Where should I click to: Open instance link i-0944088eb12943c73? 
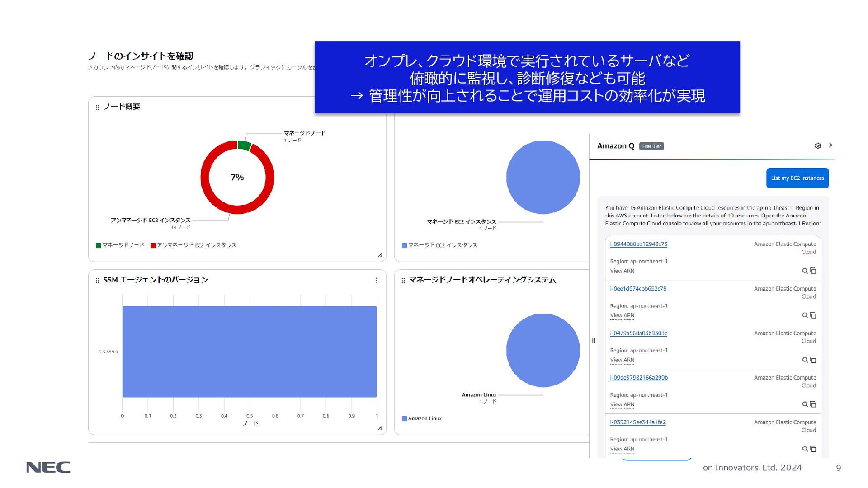pos(638,244)
